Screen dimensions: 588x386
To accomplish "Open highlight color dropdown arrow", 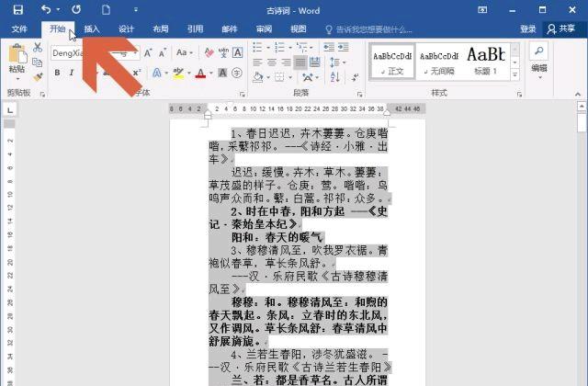I will pos(188,73).
